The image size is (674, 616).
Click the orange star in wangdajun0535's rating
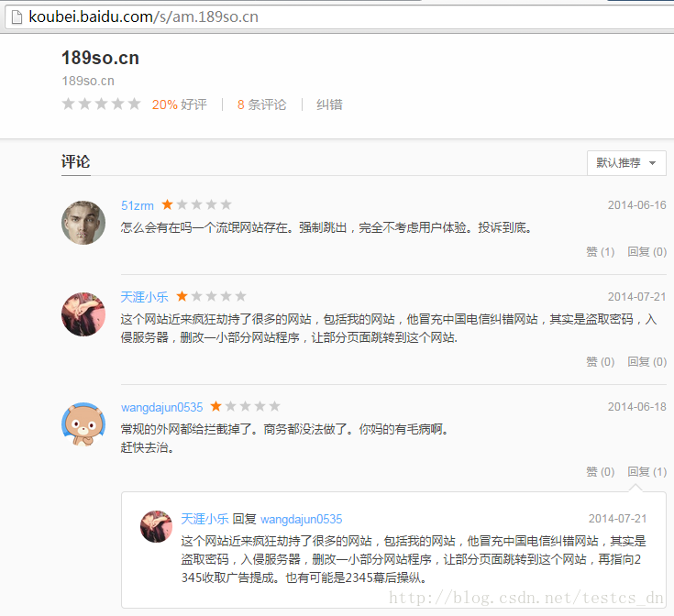[215, 406]
